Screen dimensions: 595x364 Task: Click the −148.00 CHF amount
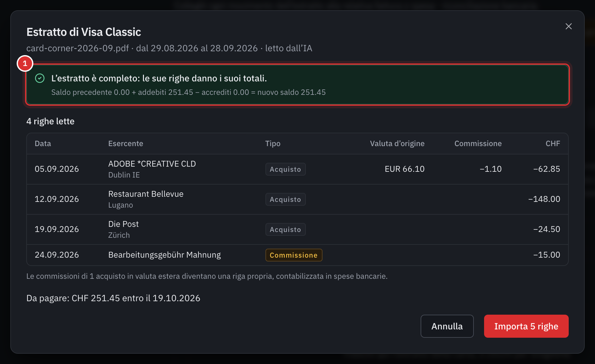pos(544,199)
